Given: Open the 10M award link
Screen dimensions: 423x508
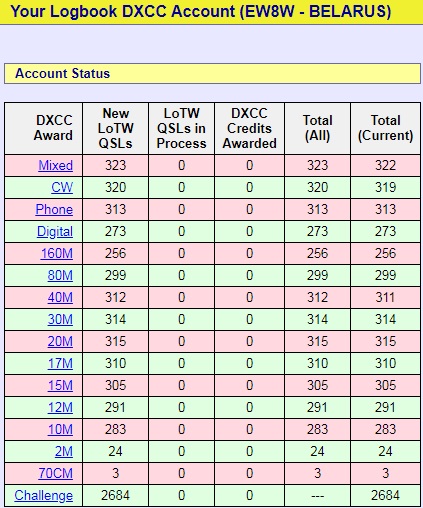Looking at the screenshot, I should (x=60, y=429).
